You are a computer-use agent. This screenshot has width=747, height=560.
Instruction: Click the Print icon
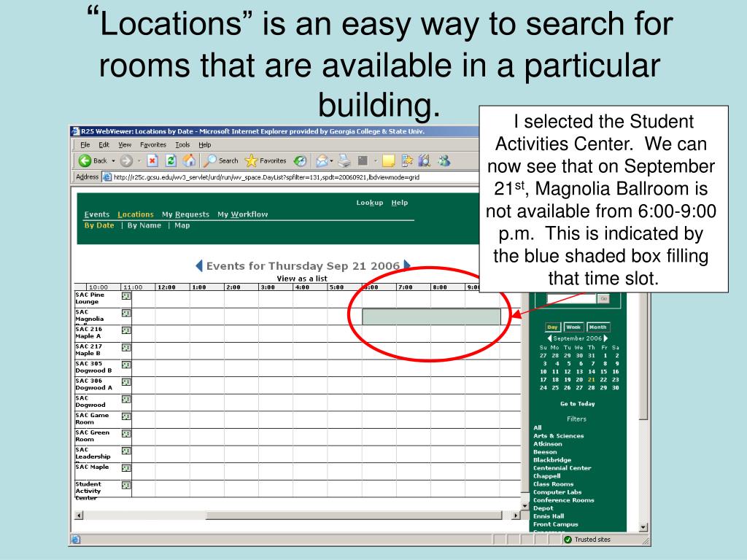(x=344, y=161)
